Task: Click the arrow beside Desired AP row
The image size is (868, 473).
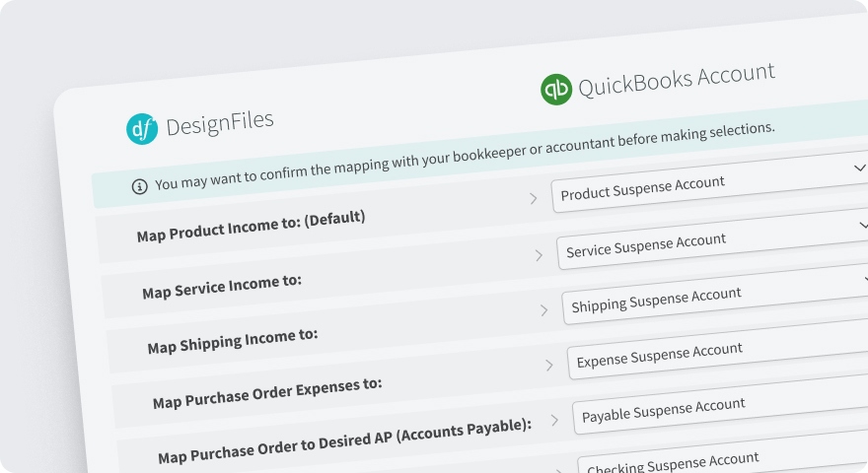Action: [554, 421]
